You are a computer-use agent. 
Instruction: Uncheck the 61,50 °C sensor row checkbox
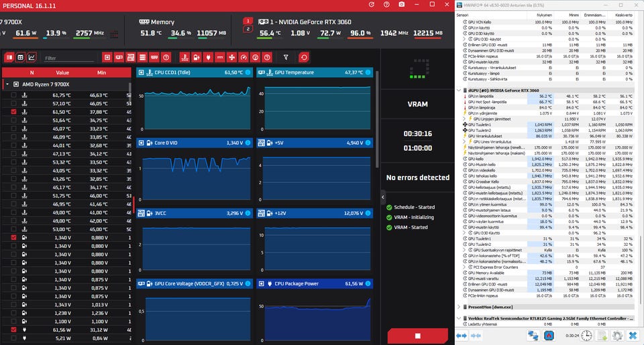tap(13, 112)
